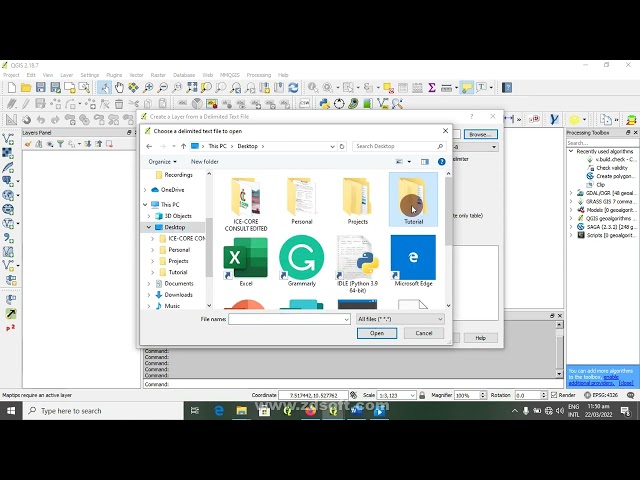Click the Open button in file dialog
640x480 pixels.
coord(377,333)
